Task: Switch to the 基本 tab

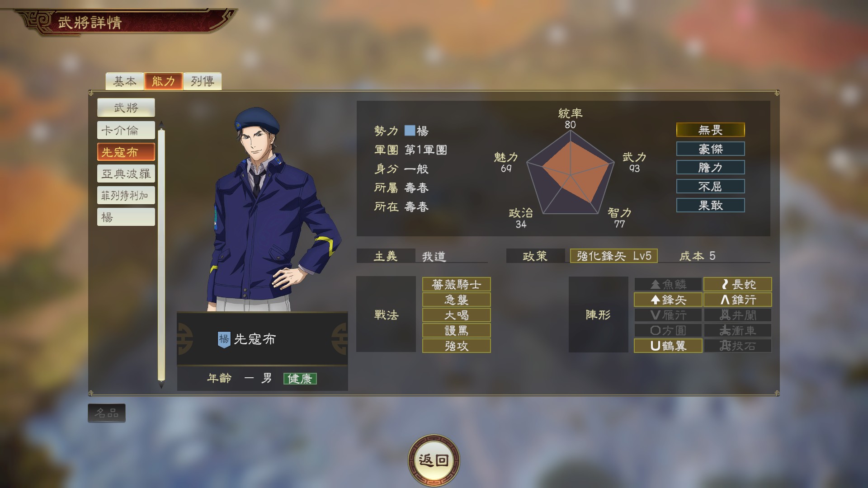Action: coord(125,81)
